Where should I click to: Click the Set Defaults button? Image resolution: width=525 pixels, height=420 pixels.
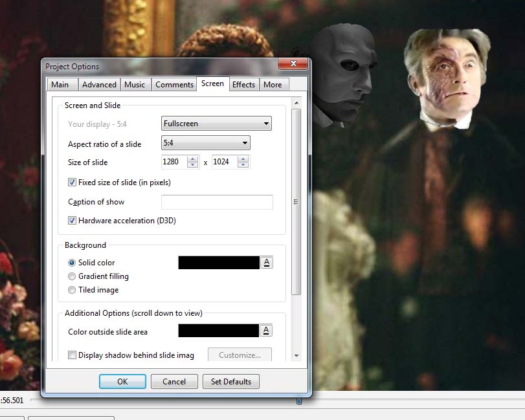(x=231, y=382)
